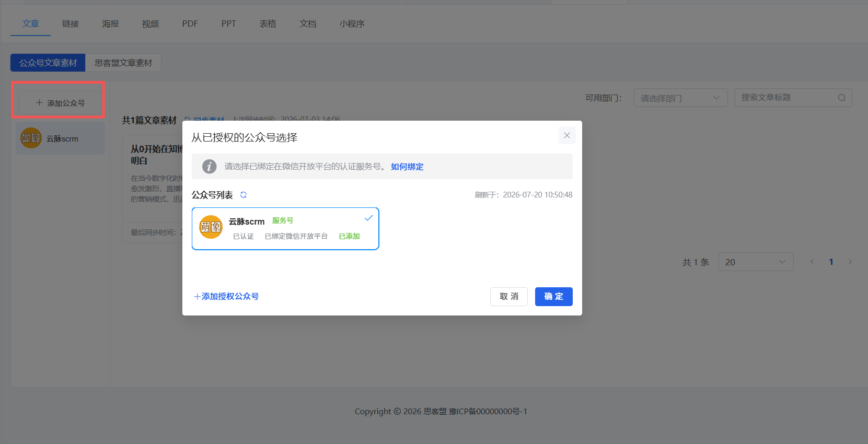Switch to the 海报 tab
868x444 pixels.
coord(110,24)
